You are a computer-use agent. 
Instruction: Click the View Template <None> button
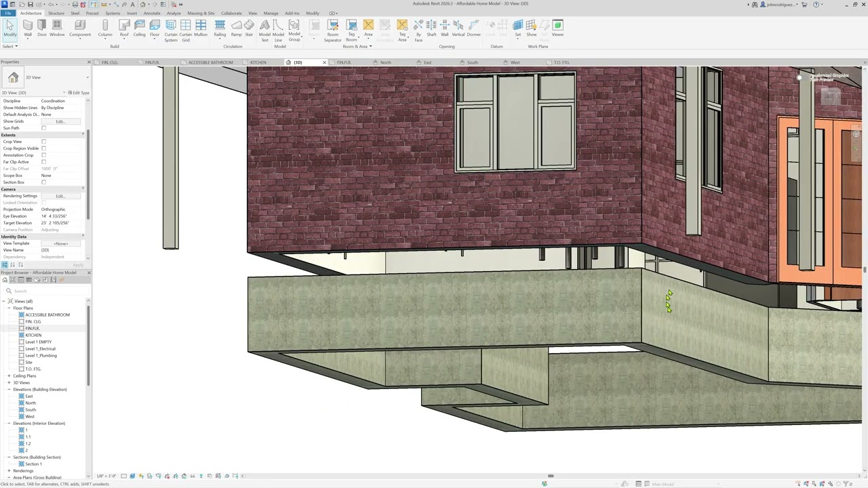pos(60,243)
